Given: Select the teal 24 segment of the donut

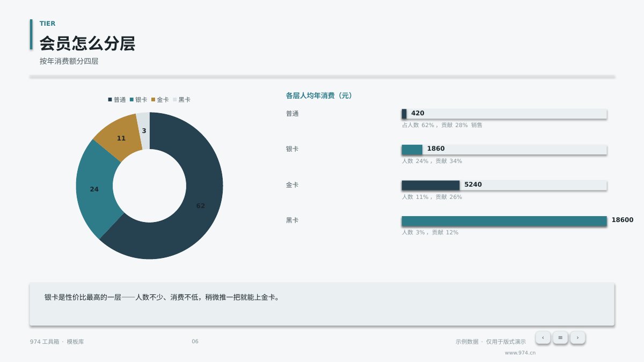Looking at the screenshot, I should [x=94, y=189].
